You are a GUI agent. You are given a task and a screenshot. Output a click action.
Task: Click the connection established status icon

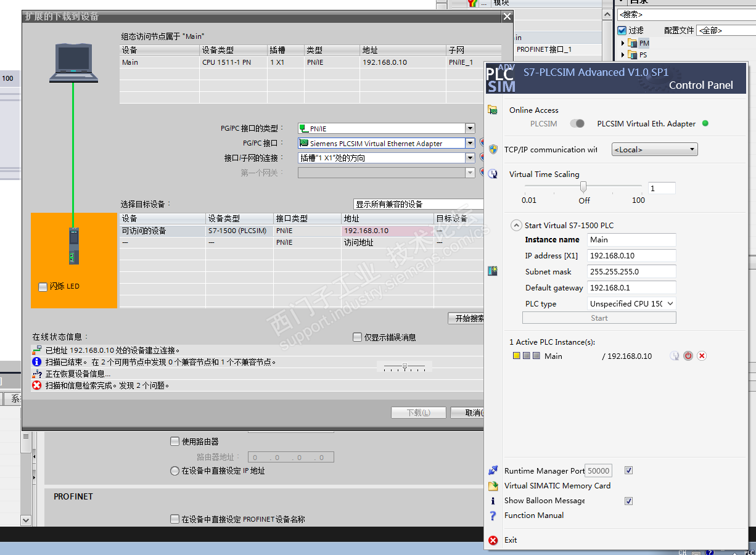[x=37, y=350]
